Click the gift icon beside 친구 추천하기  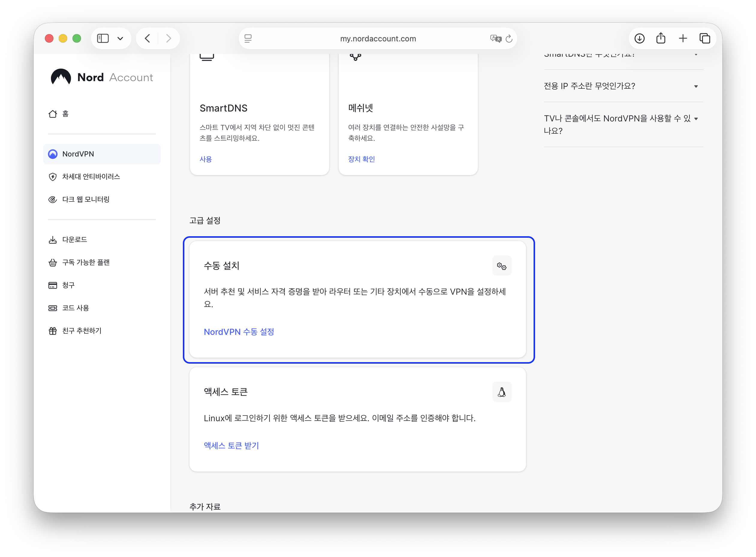[x=52, y=331]
